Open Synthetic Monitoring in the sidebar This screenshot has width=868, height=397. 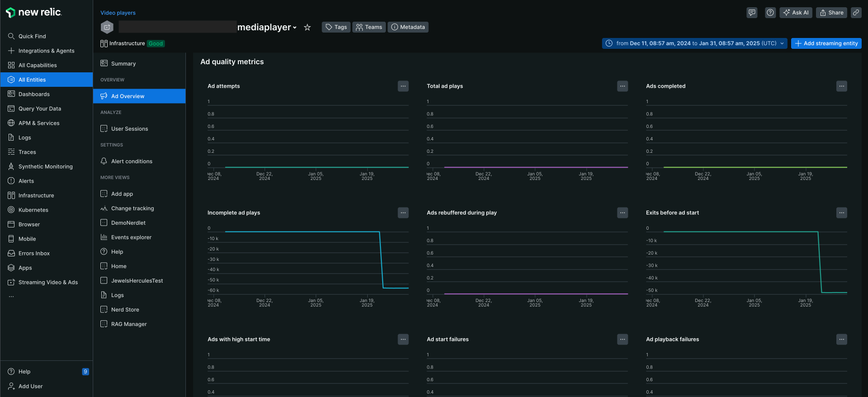(x=45, y=166)
